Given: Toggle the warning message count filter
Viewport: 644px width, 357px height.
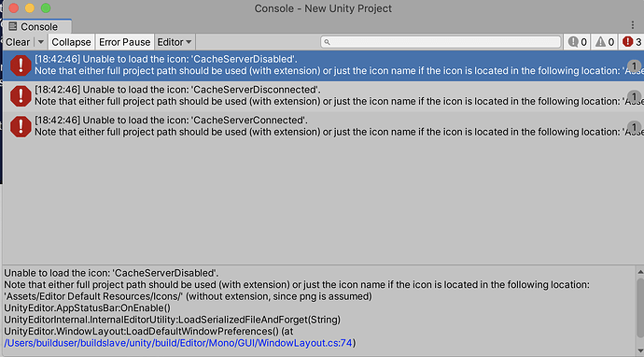Looking at the screenshot, I should click(x=605, y=42).
